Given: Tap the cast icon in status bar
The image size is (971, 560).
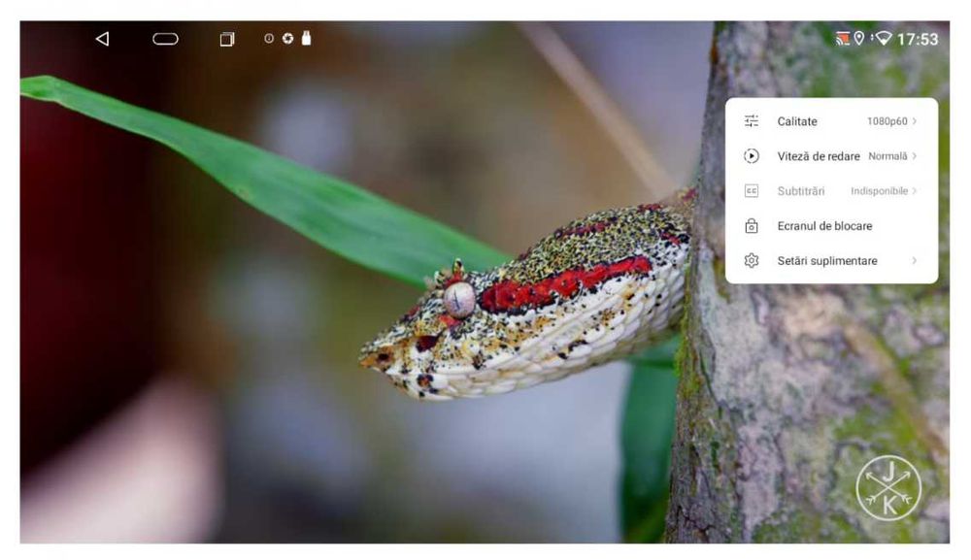Looking at the screenshot, I should (x=842, y=39).
